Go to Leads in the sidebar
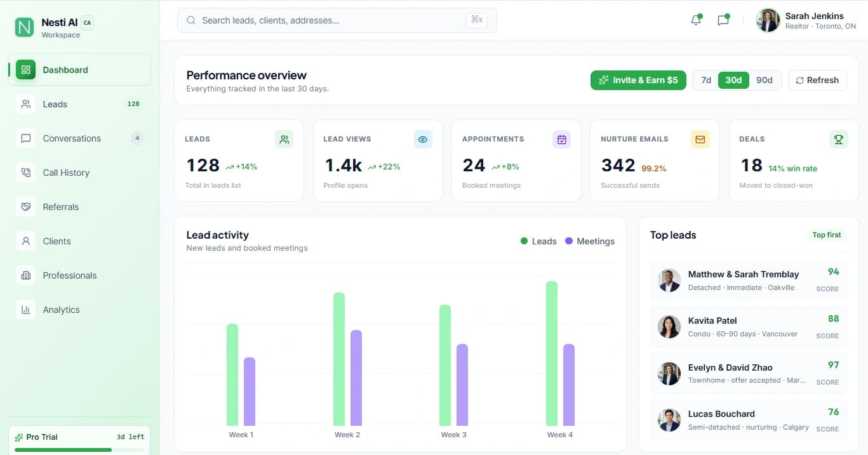868x455 pixels. pos(79,104)
